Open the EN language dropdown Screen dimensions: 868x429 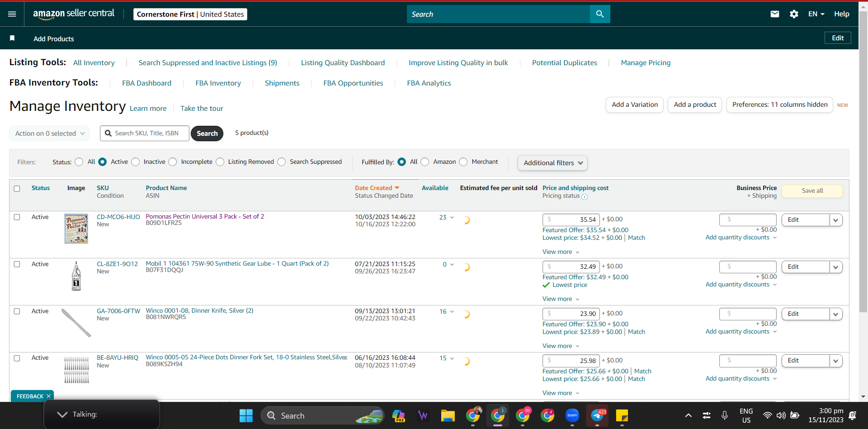click(x=816, y=14)
